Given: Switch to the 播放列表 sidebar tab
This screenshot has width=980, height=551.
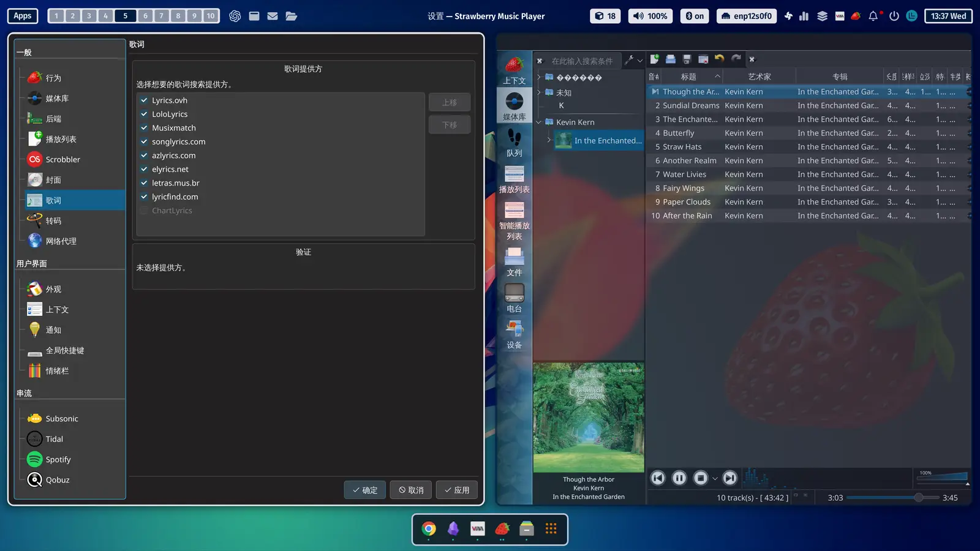Looking at the screenshot, I should 514,179.
